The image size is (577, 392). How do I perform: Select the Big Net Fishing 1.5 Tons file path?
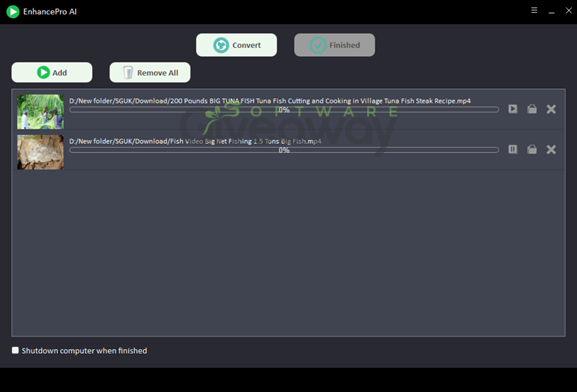pos(195,141)
